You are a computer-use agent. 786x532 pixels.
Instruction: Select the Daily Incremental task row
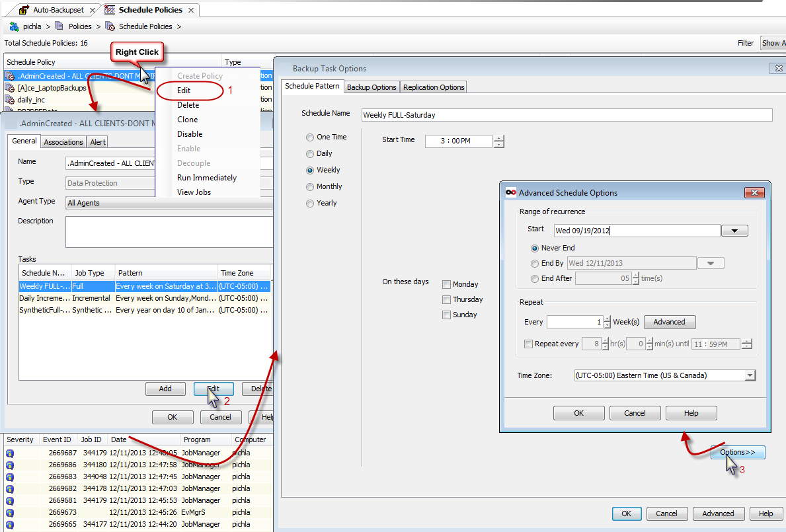point(145,298)
